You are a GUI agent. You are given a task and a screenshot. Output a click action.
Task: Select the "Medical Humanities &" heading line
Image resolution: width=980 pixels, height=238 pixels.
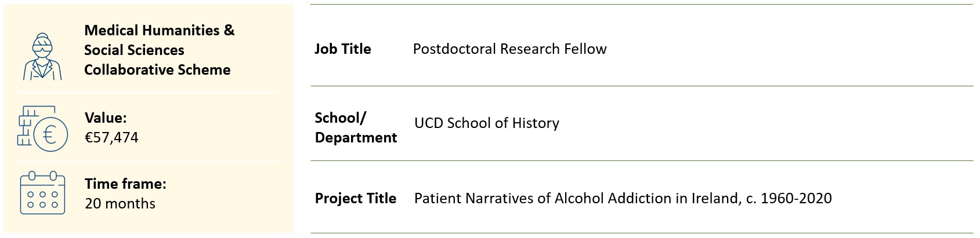click(159, 30)
